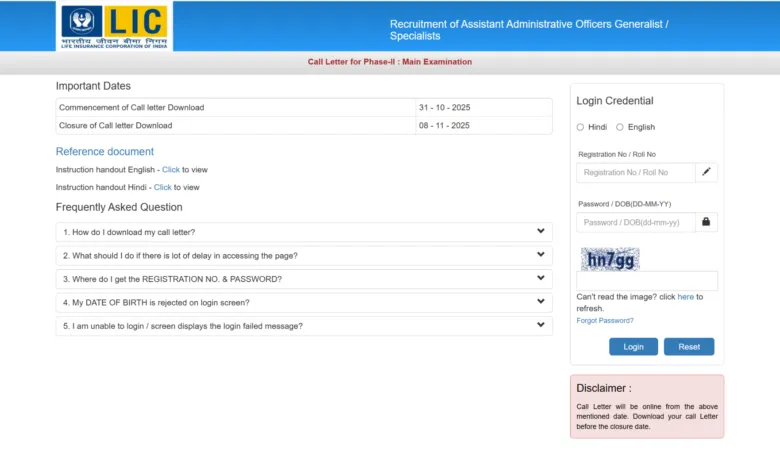780x470 pixels.
Task: Click the '31 - 10 - 2025' date cell
Action: 484,107
